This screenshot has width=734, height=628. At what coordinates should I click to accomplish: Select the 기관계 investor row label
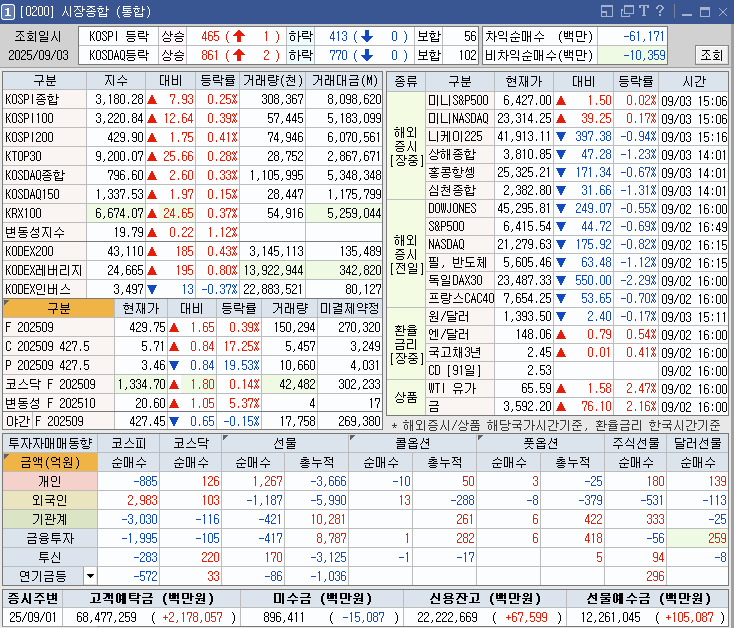(50, 519)
